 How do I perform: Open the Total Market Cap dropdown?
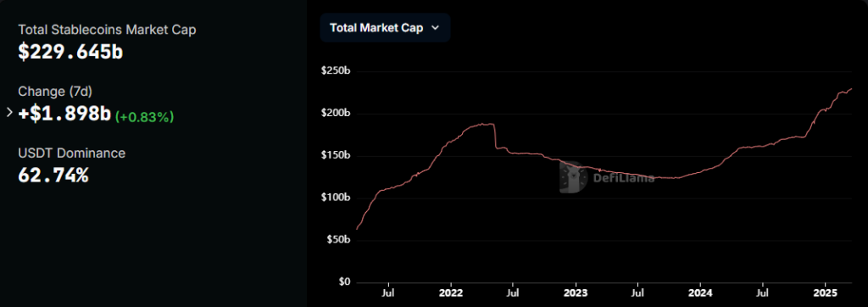point(386,28)
